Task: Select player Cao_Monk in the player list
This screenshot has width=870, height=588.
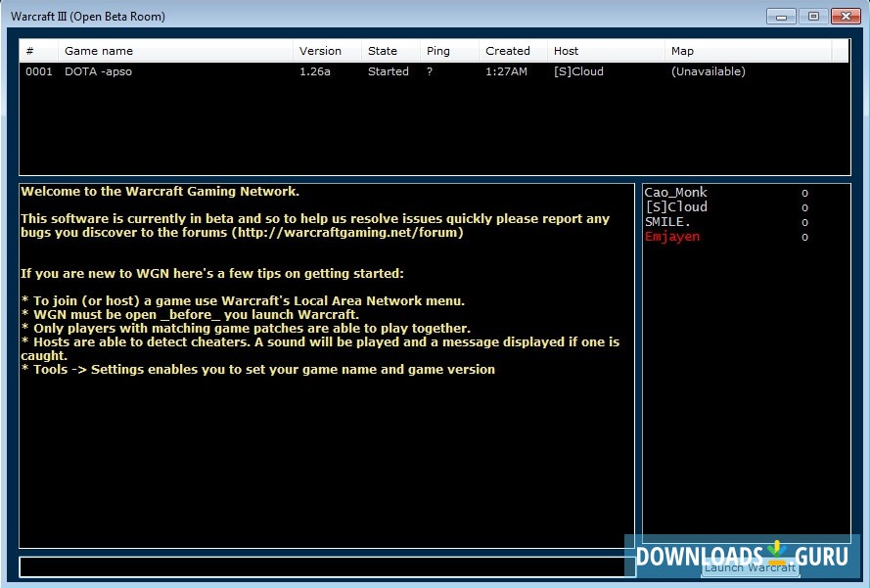Action: [675, 192]
